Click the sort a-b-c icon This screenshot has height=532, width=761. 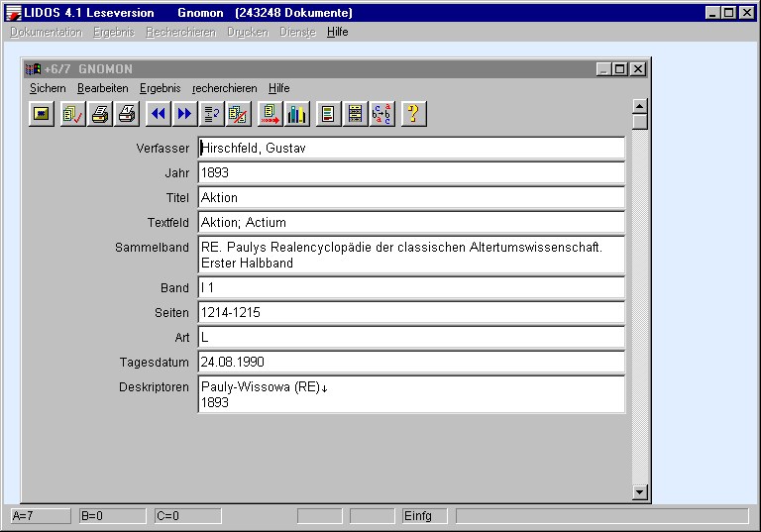pos(381,114)
